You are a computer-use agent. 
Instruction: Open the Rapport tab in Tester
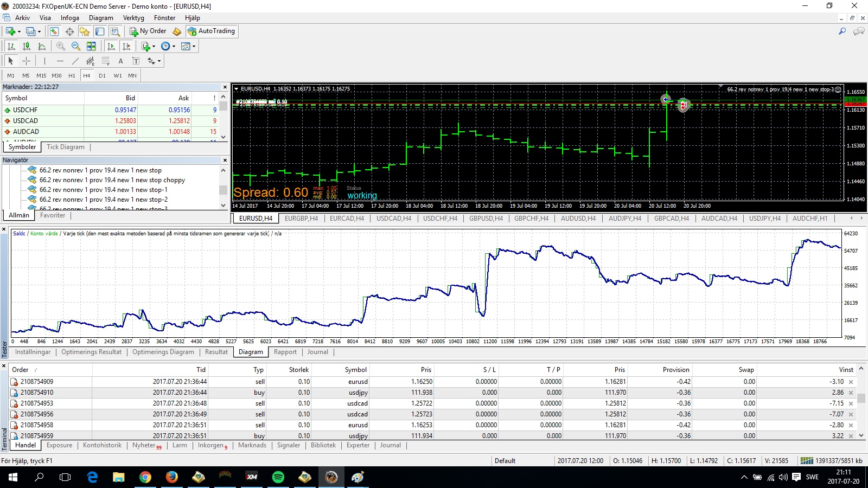[285, 352]
